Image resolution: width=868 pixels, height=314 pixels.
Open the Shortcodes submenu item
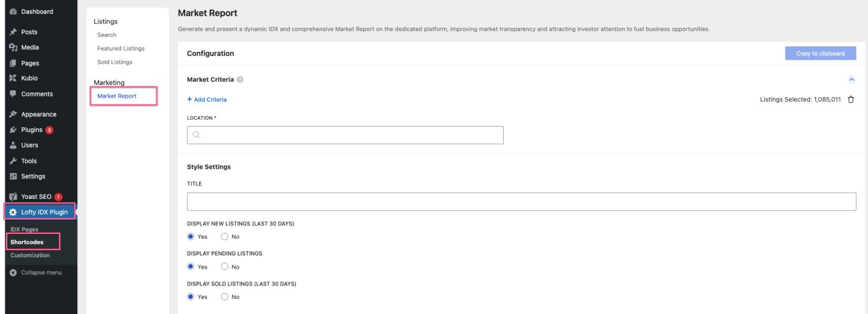[27, 242]
